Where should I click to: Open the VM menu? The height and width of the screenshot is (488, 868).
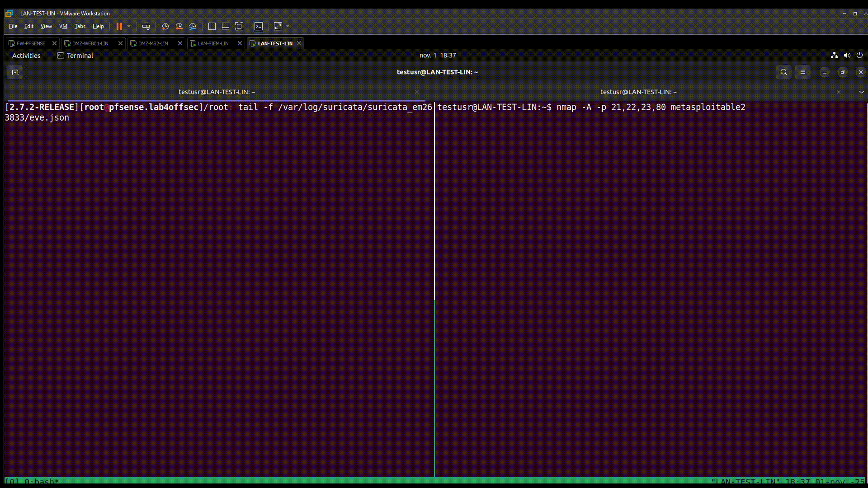coord(63,26)
